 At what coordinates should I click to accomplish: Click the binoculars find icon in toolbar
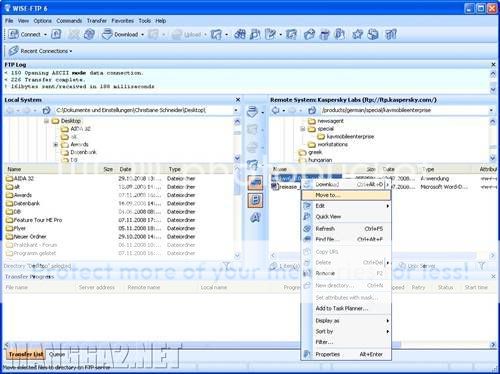(240, 34)
